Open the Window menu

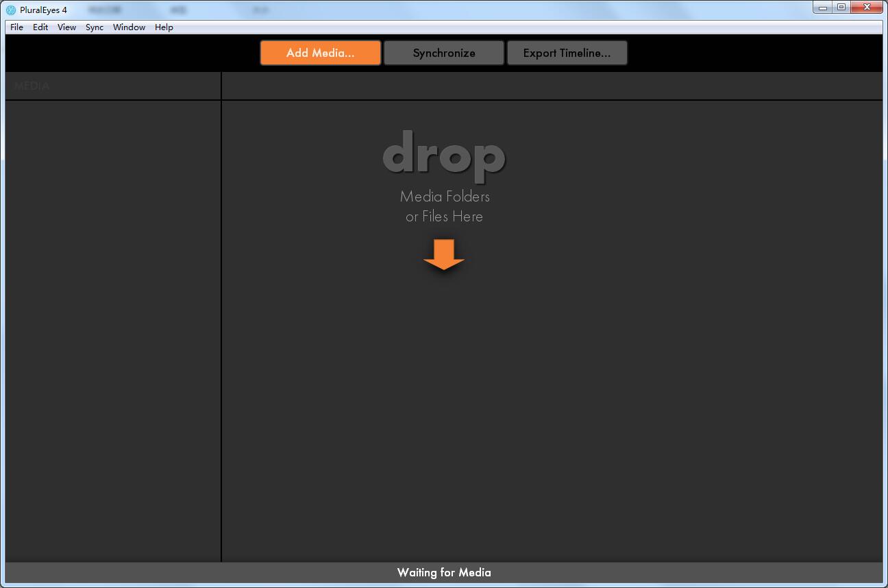click(129, 27)
